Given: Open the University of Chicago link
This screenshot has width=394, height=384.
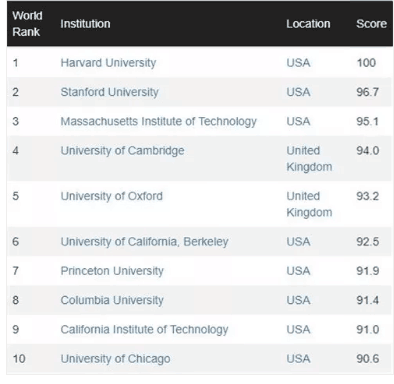Looking at the screenshot, I should click(x=115, y=359).
